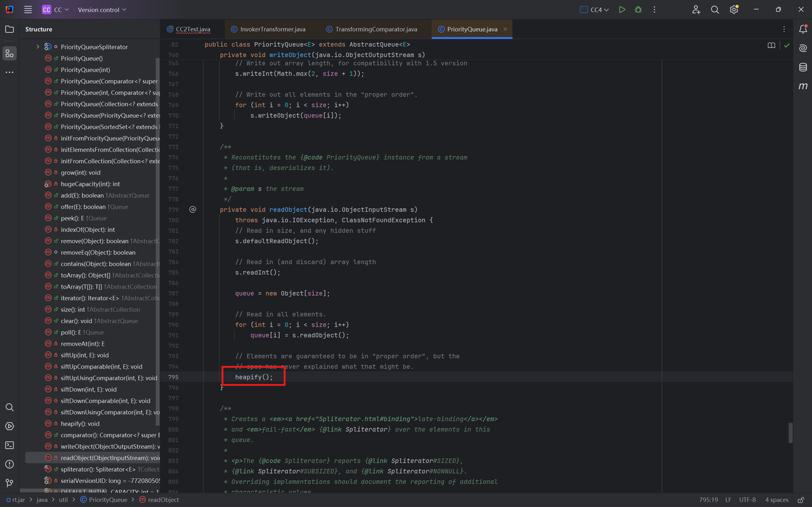Click queue = new Object[size] line
Image resolution: width=812 pixels, height=507 pixels.
(282, 293)
